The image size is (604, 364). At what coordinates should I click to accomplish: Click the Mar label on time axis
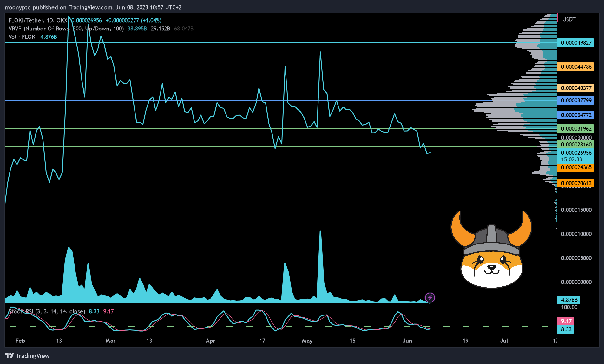110,341
